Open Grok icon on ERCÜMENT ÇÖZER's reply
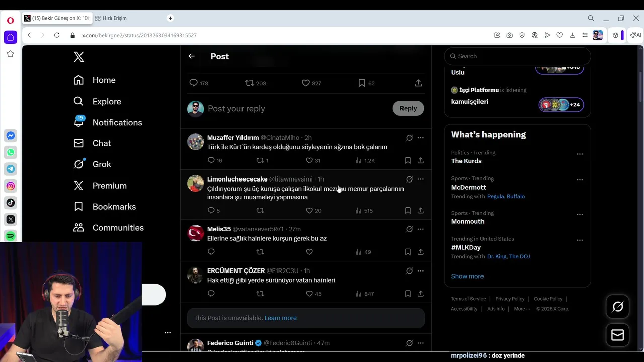The width and height of the screenshot is (644, 362). [409, 270]
